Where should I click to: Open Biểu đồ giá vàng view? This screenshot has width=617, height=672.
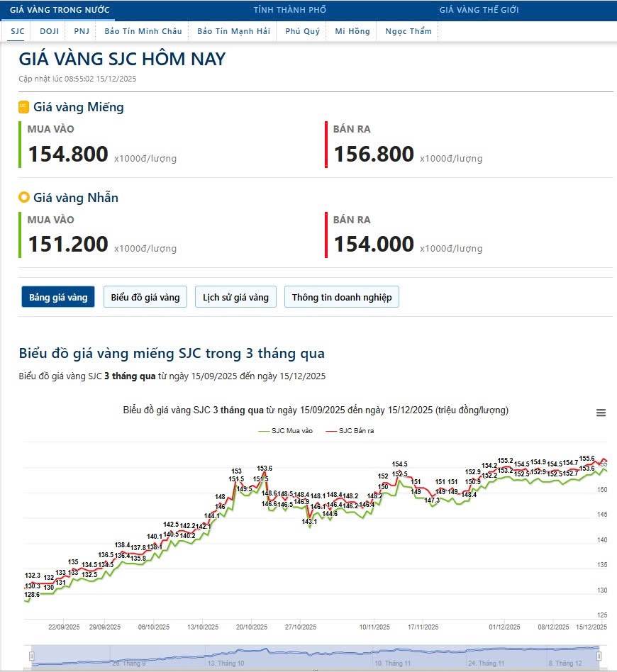[x=145, y=297]
